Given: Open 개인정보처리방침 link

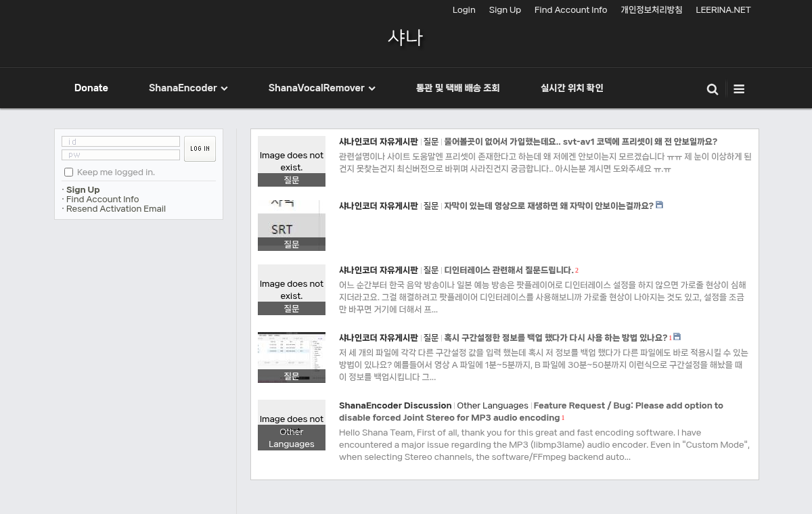Looking at the screenshot, I should click(652, 10).
